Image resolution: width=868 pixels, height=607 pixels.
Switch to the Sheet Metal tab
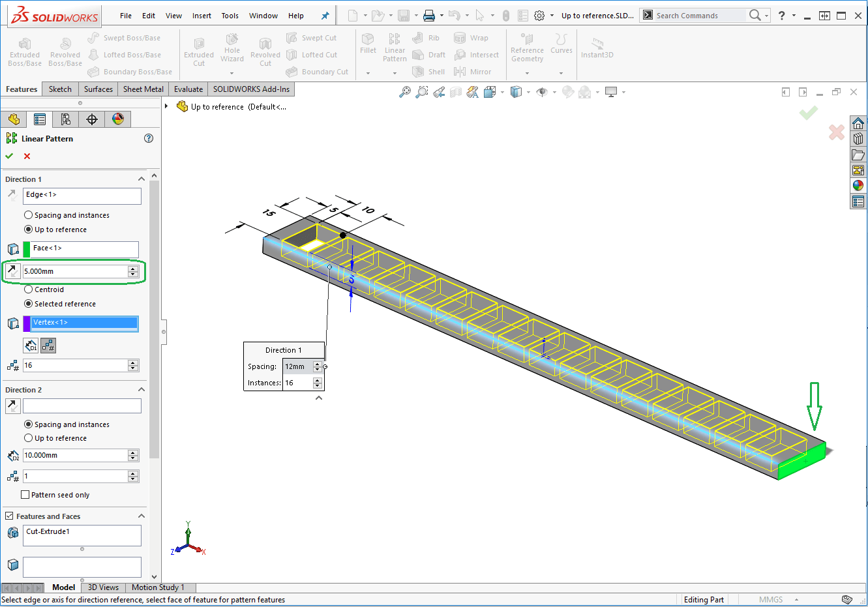[143, 89]
